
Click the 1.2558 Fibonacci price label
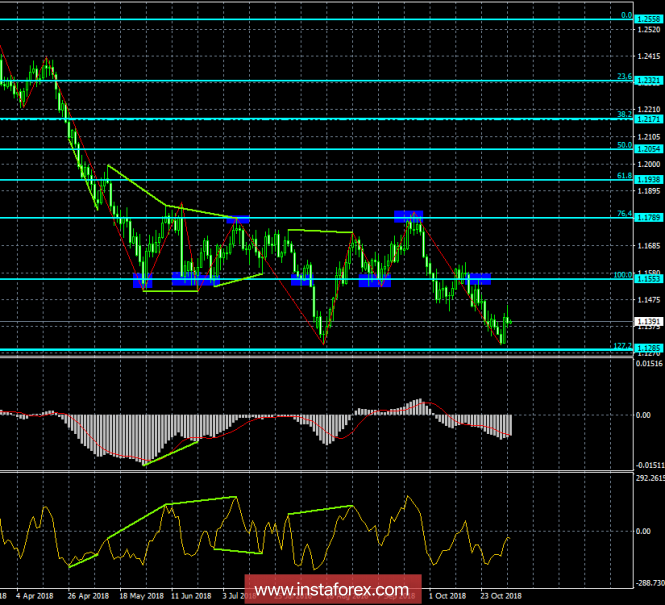coord(646,19)
